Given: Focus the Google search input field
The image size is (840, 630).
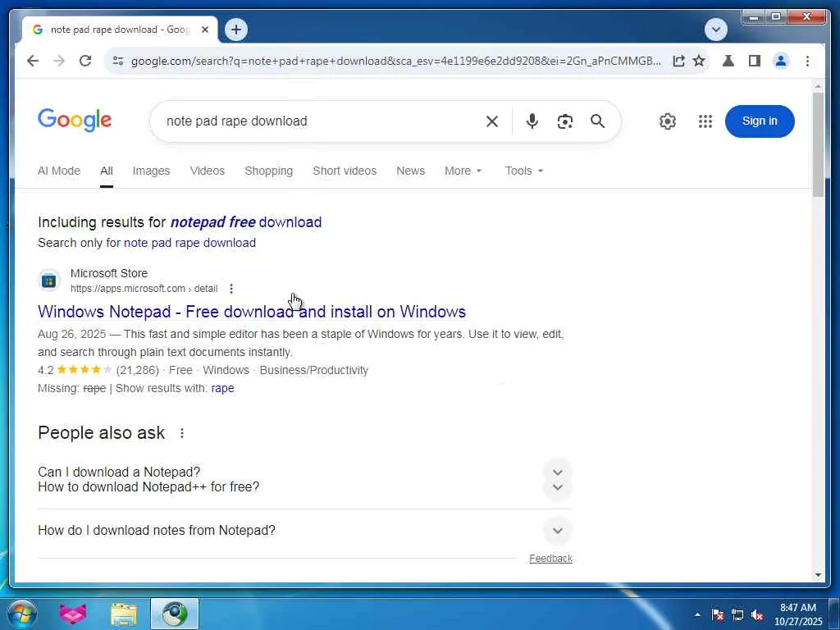Looking at the screenshot, I should tap(322, 121).
